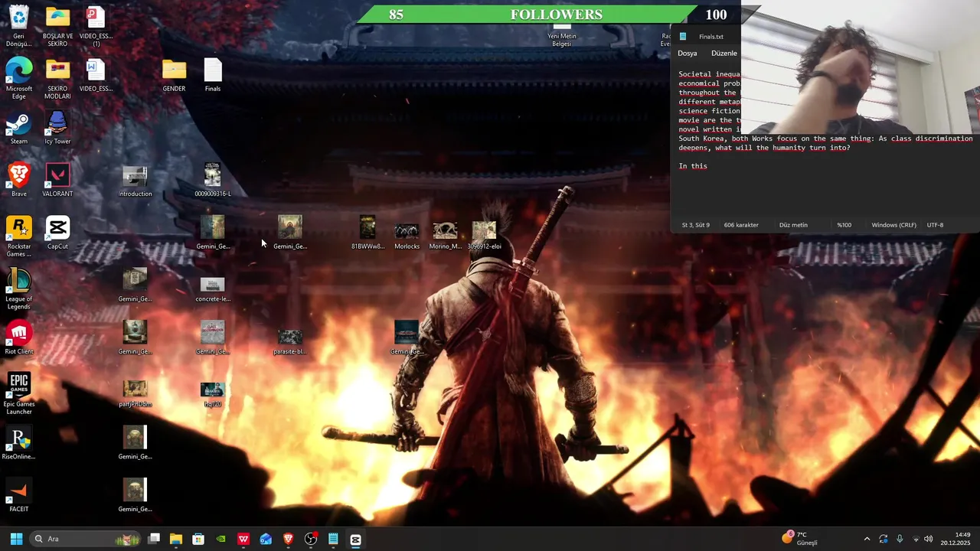
Task: Click the "606 karakter" status bar entry
Action: click(x=741, y=225)
